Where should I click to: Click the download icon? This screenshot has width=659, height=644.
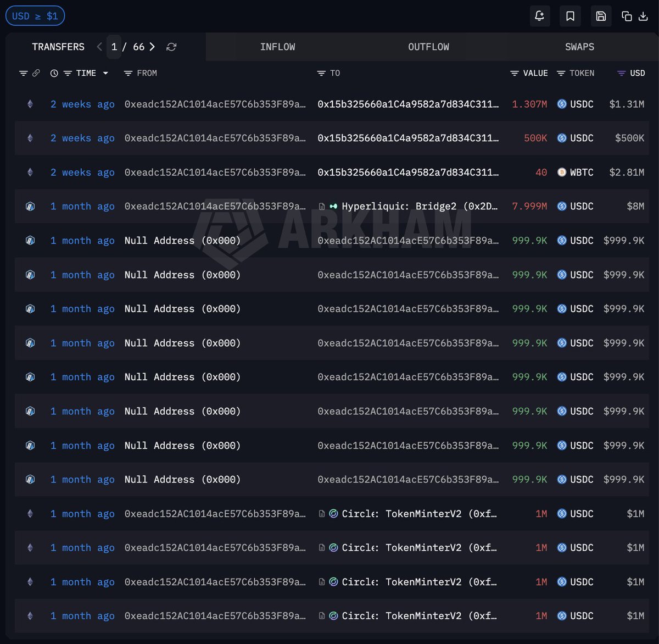click(643, 16)
